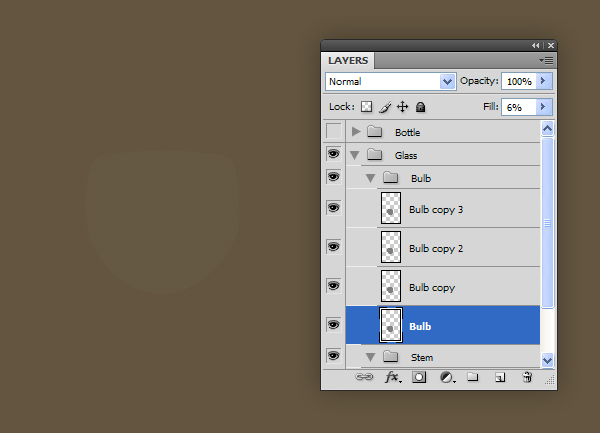Hide the Bulb copy layer
This screenshot has width=600, height=433.
coord(334,286)
